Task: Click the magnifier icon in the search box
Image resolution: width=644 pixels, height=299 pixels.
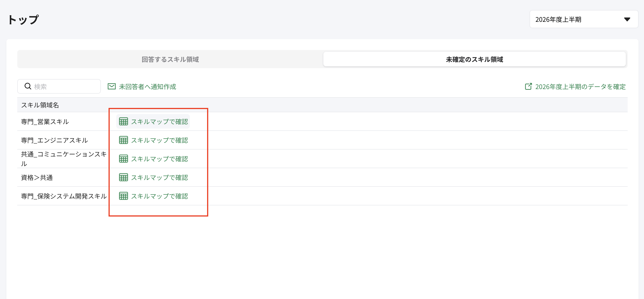Action: pos(28,86)
